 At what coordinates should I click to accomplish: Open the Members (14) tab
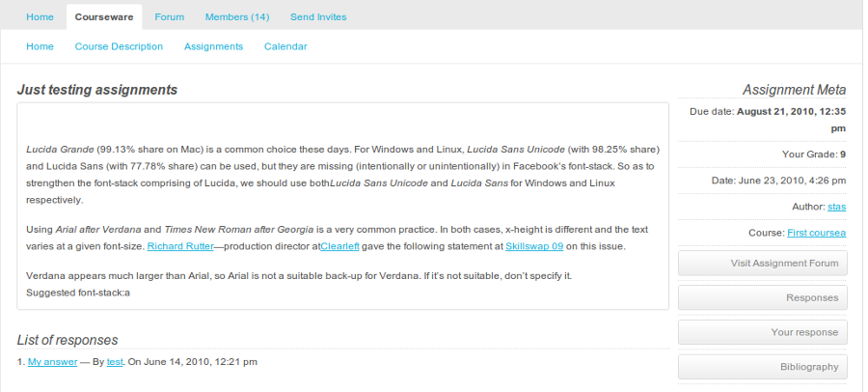pyautogui.click(x=237, y=17)
